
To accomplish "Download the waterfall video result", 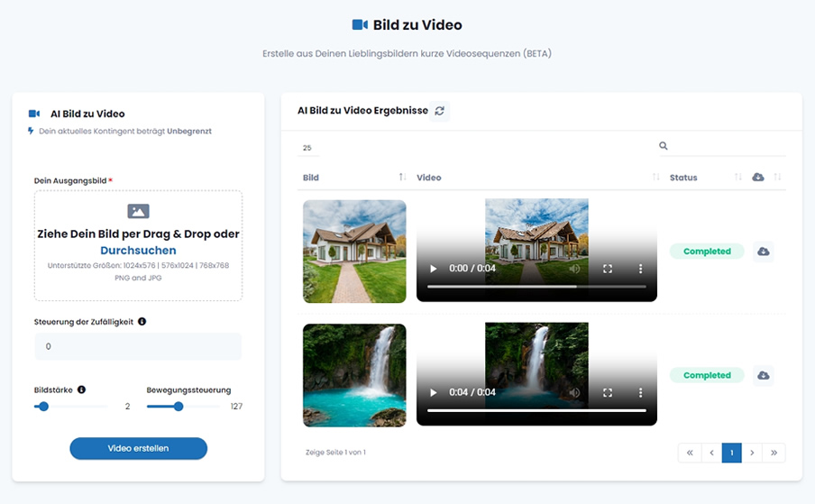I will coord(764,375).
